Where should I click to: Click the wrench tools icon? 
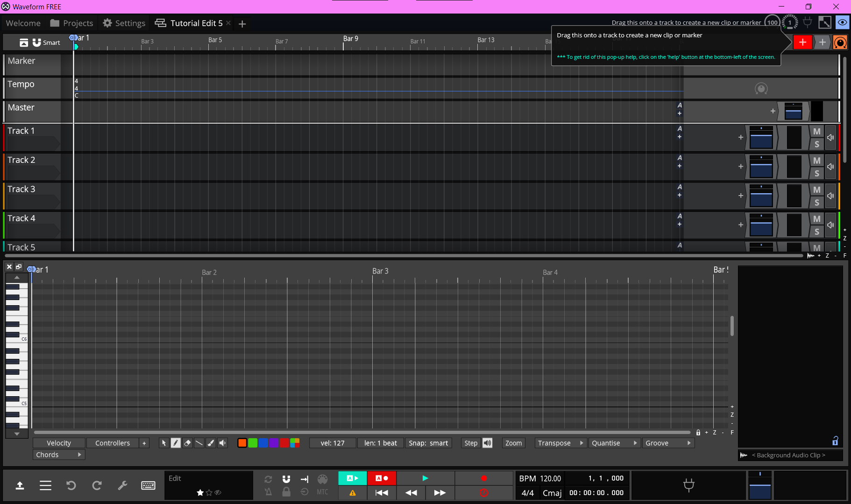(x=122, y=485)
